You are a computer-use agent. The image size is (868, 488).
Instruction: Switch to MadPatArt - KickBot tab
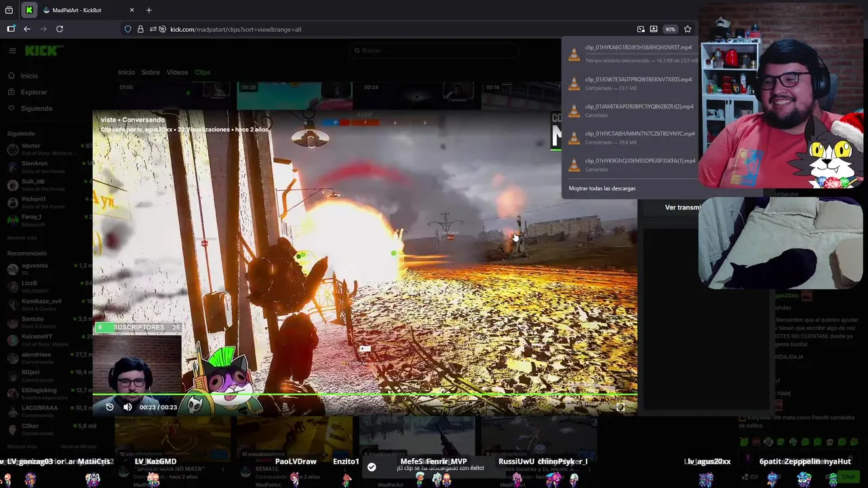[x=89, y=10]
